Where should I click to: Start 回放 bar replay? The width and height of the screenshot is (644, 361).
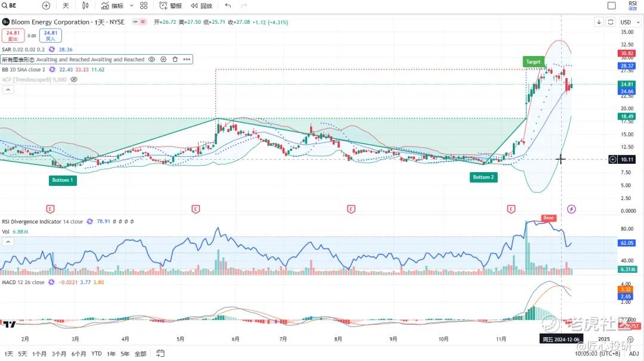[202, 6]
